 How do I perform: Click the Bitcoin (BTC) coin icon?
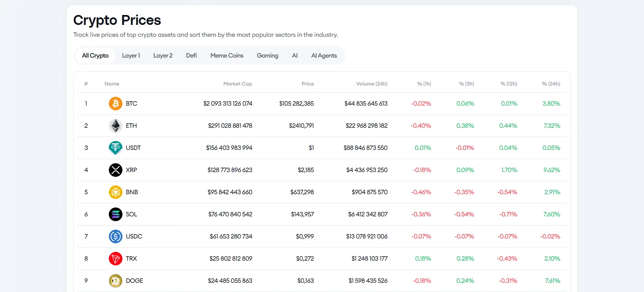[x=115, y=104]
